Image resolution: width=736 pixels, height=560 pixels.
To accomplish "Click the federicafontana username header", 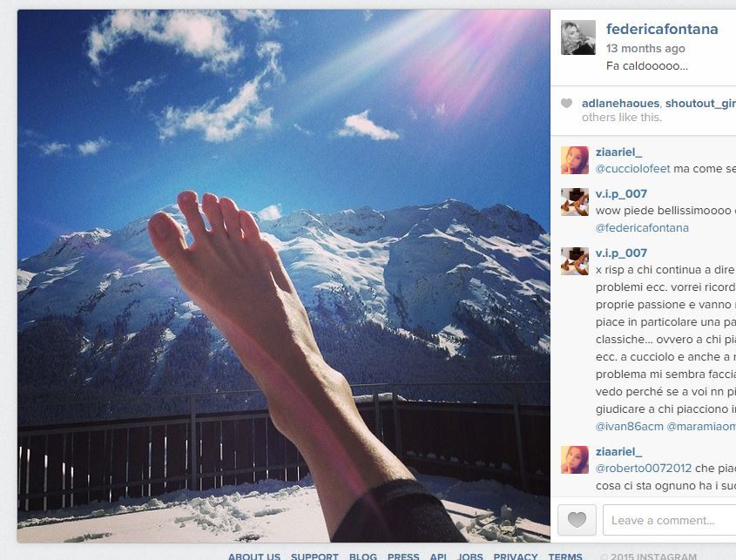I will pyautogui.click(x=662, y=29).
